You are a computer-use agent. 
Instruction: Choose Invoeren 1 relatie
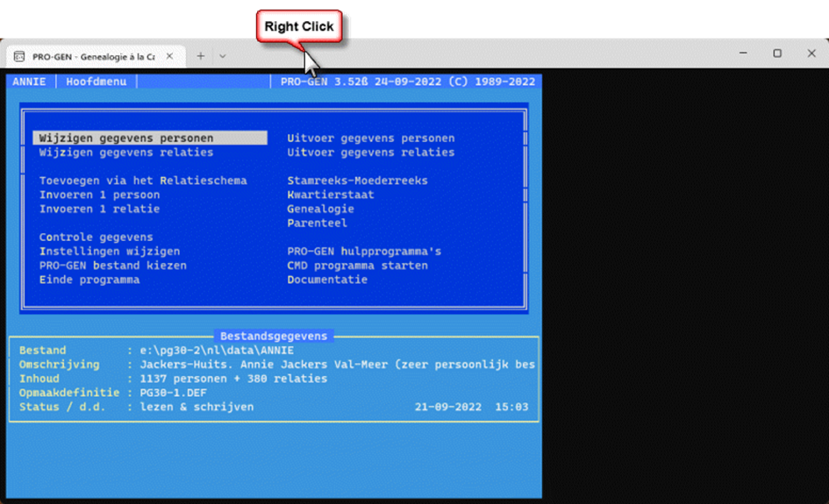click(x=99, y=209)
